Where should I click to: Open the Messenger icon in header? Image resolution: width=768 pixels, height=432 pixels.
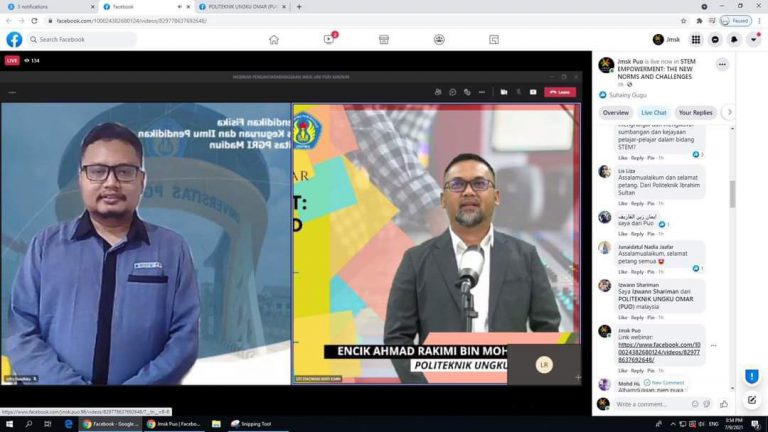tap(715, 40)
